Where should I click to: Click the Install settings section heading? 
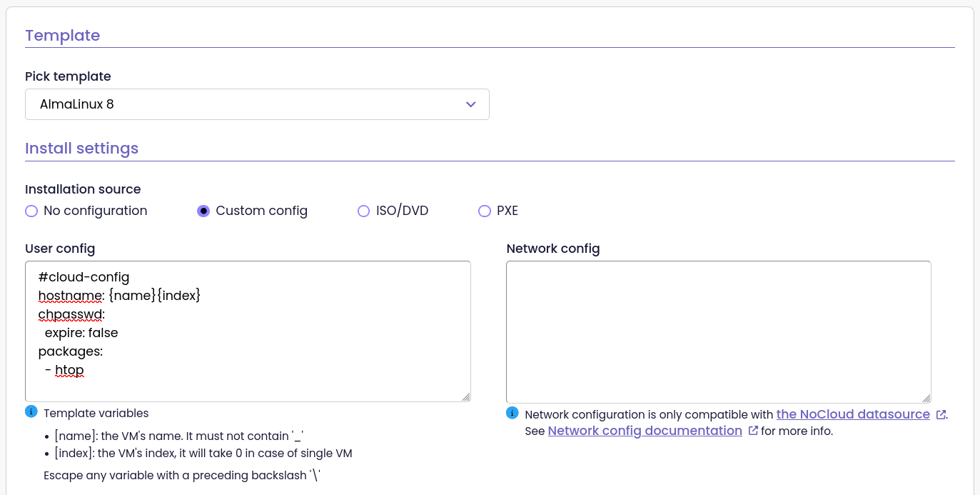pyautogui.click(x=81, y=149)
